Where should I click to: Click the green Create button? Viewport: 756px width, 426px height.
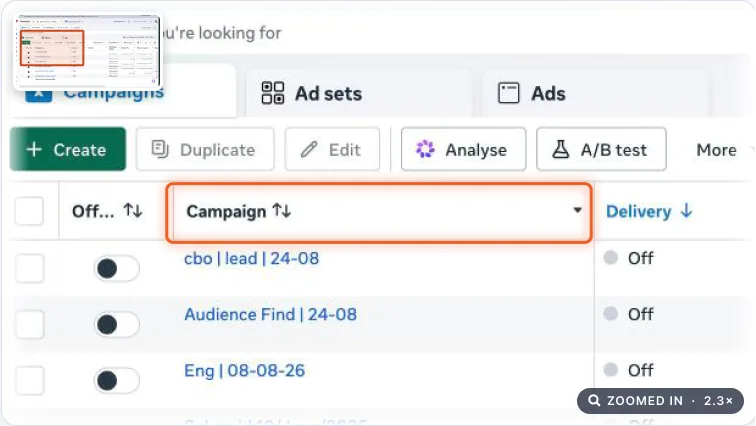tap(68, 149)
